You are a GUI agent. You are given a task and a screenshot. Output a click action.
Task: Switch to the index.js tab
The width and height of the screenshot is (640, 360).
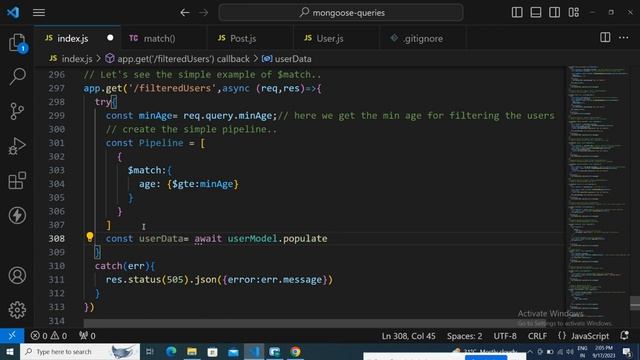pyautogui.click(x=73, y=38)
